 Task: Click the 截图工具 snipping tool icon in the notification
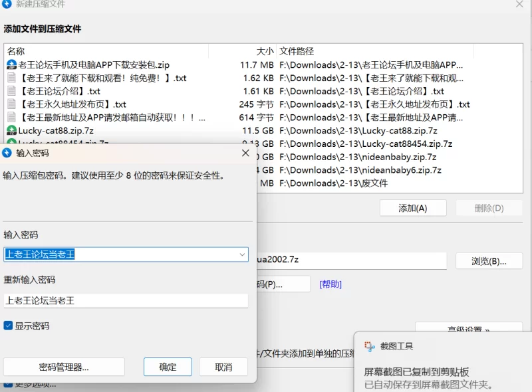[370, 346]
